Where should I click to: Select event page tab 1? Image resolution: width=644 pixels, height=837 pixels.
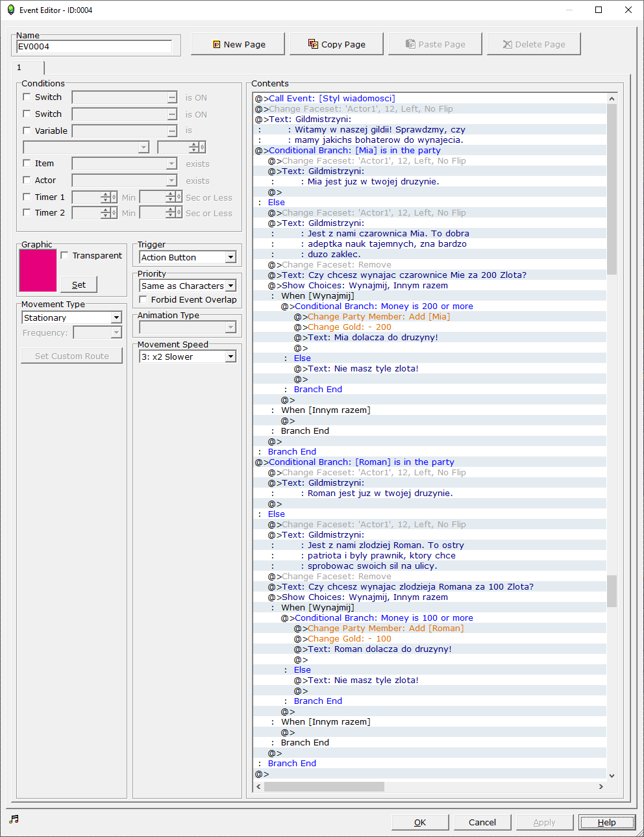[x=27, y=68]
